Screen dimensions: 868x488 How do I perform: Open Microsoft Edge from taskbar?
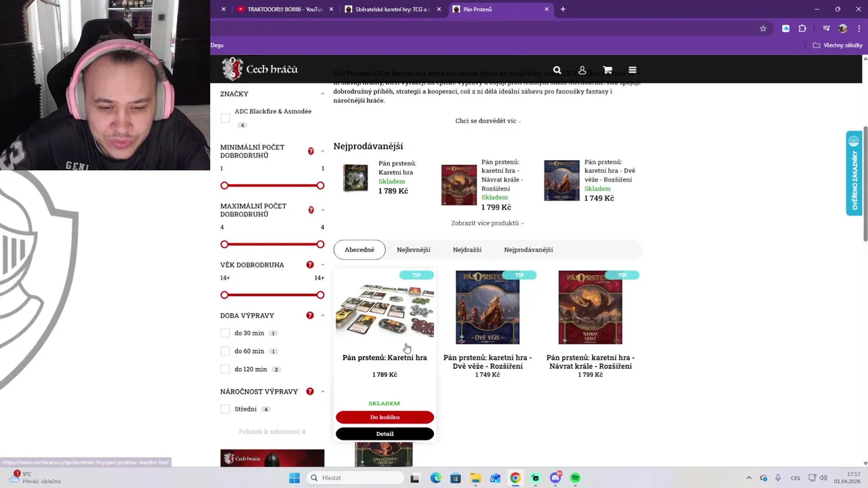point(435,478)
